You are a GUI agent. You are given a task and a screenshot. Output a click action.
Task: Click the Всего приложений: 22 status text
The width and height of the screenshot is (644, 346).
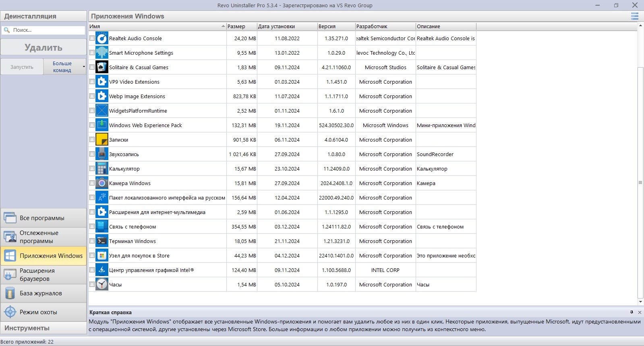[x=27, y=342]
